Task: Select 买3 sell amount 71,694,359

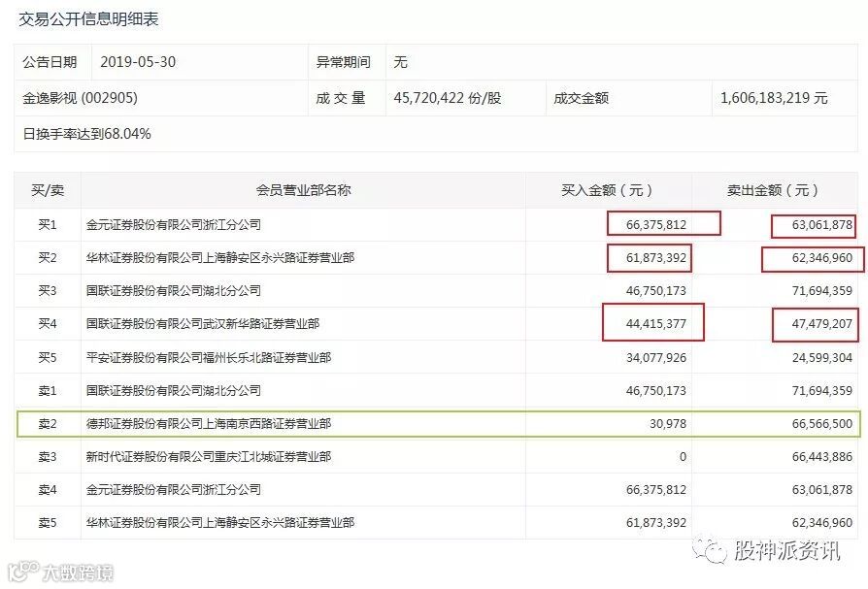Action: [x=822, y=290]
